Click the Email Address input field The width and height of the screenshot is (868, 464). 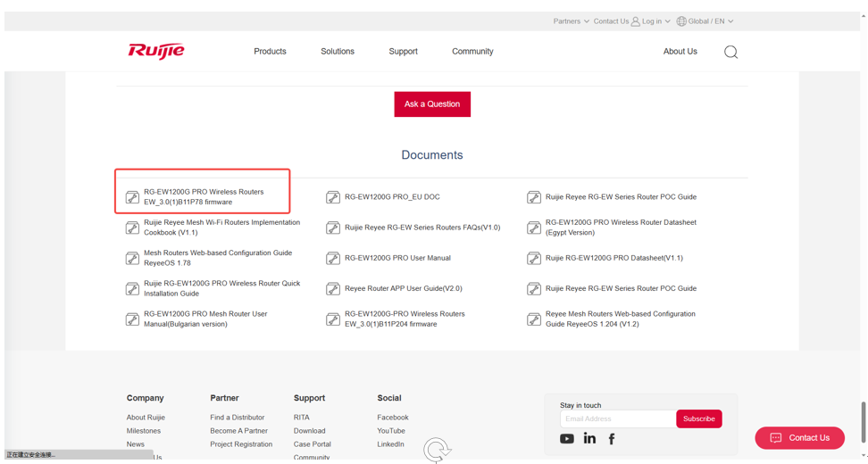[x=618, y=418]
